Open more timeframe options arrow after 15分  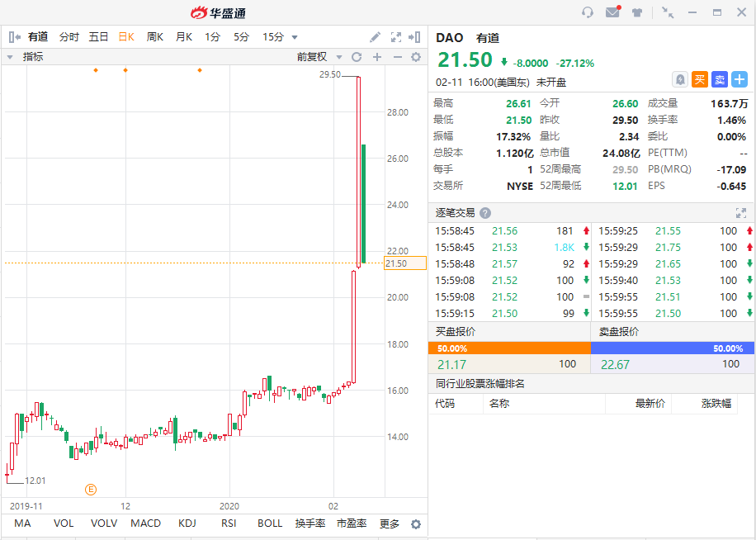pos(295,37)
